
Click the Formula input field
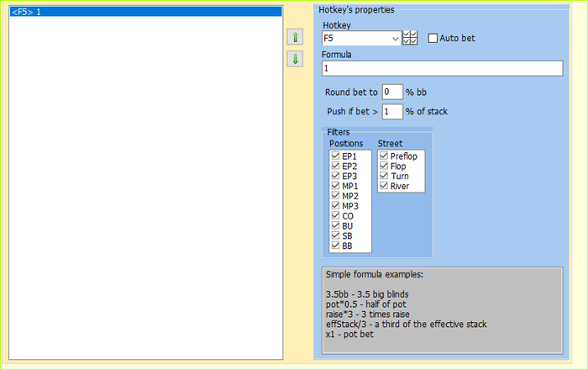[x=442, y=68]
